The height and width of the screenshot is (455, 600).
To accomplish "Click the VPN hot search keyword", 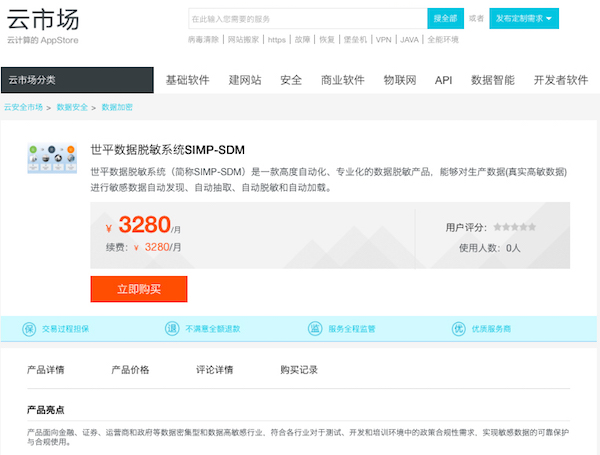I will click(x=384, y=40).
